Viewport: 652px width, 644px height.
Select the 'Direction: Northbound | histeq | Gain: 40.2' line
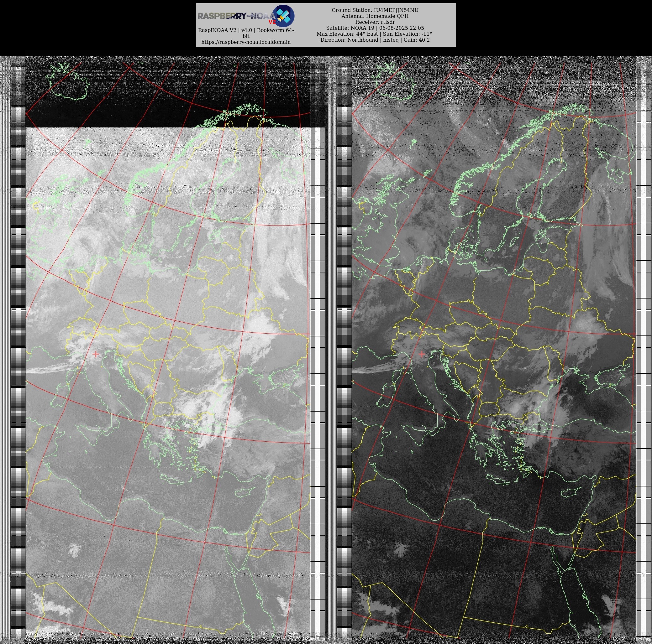pyautogui.click(x=375, y=40)
